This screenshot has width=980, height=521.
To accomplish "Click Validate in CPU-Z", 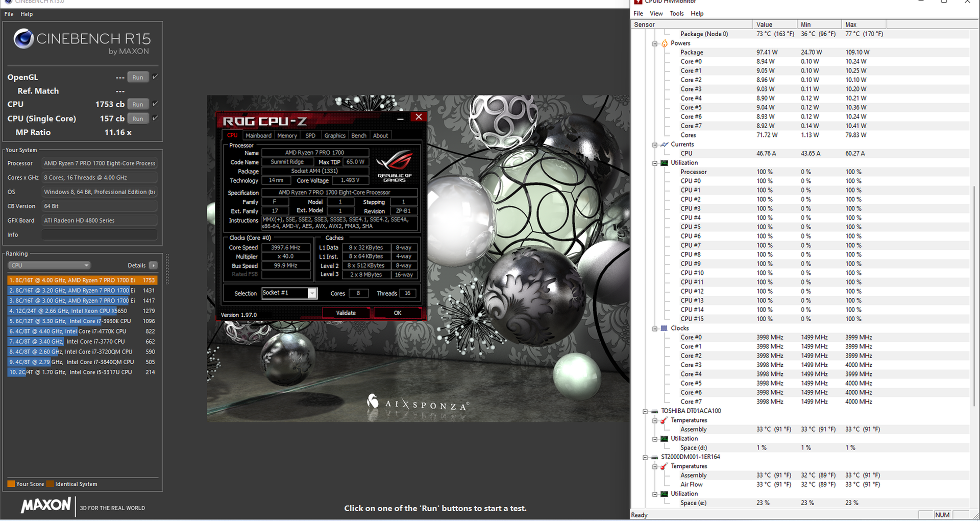I will coord(346,313).
